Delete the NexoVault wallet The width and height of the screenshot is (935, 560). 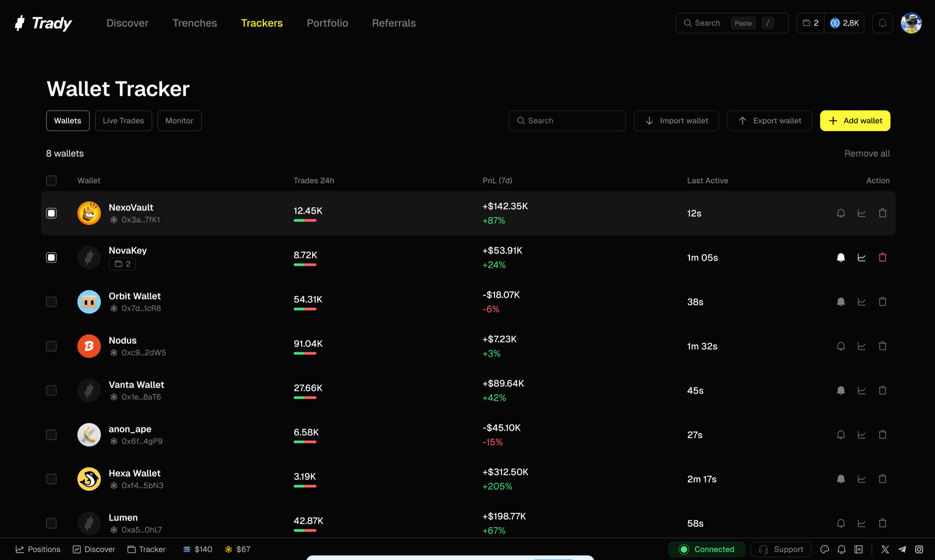click(882, 213)
